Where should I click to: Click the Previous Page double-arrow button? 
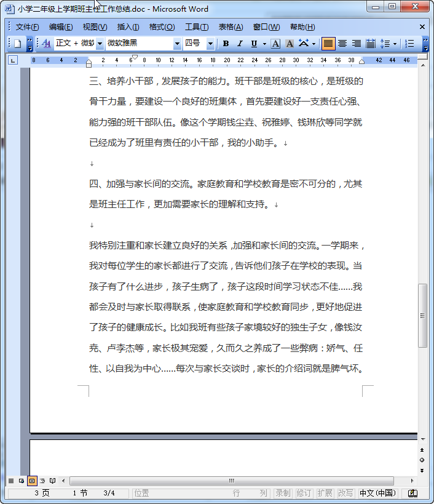click(422, 450)
